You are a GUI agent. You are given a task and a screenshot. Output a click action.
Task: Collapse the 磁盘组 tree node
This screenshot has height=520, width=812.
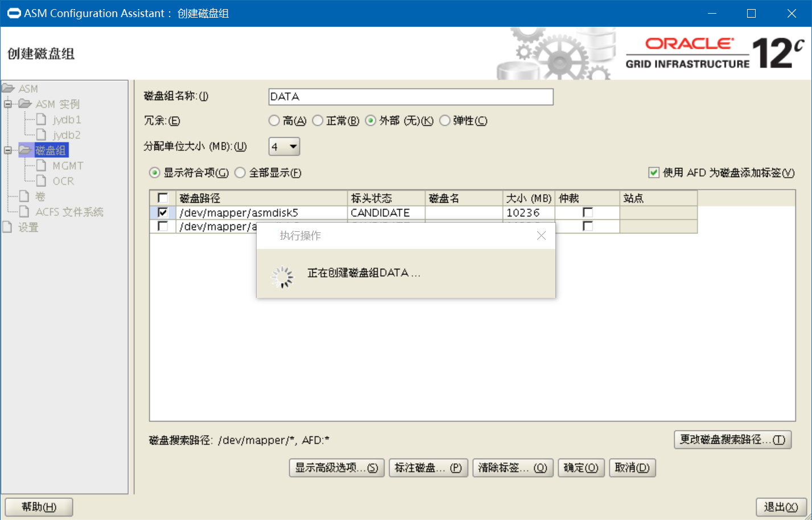[8, 150]
